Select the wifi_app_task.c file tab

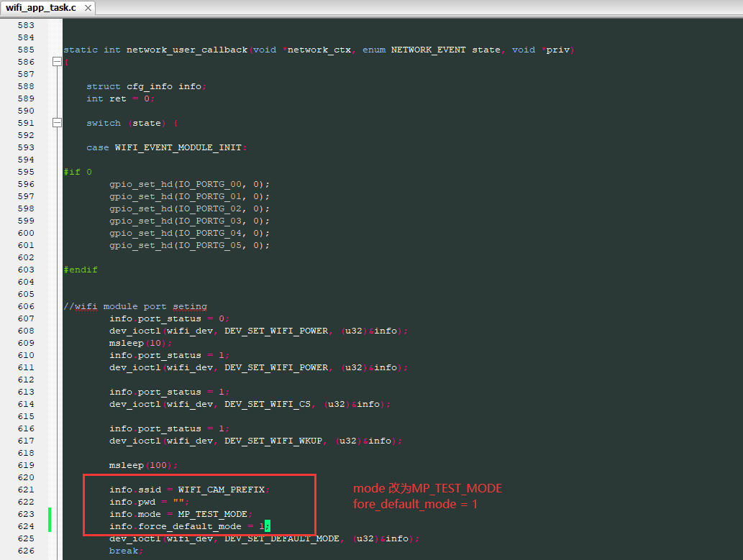click(47, 8)
